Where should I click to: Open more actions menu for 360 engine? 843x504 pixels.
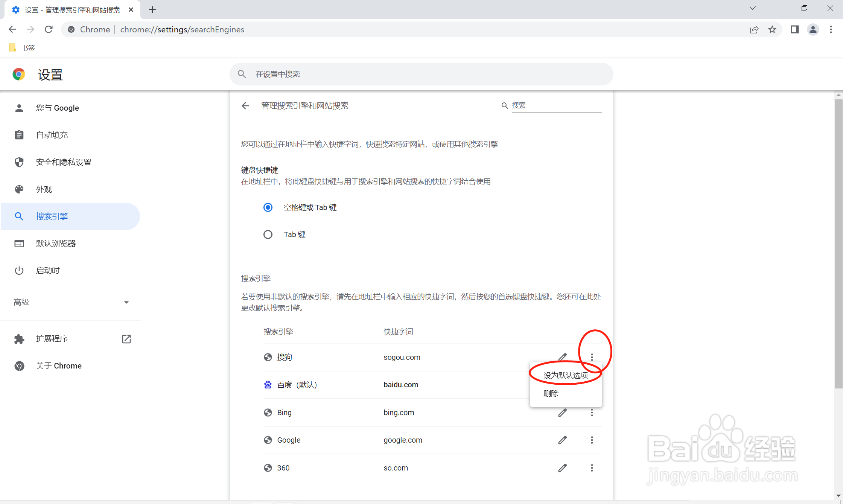592,468
